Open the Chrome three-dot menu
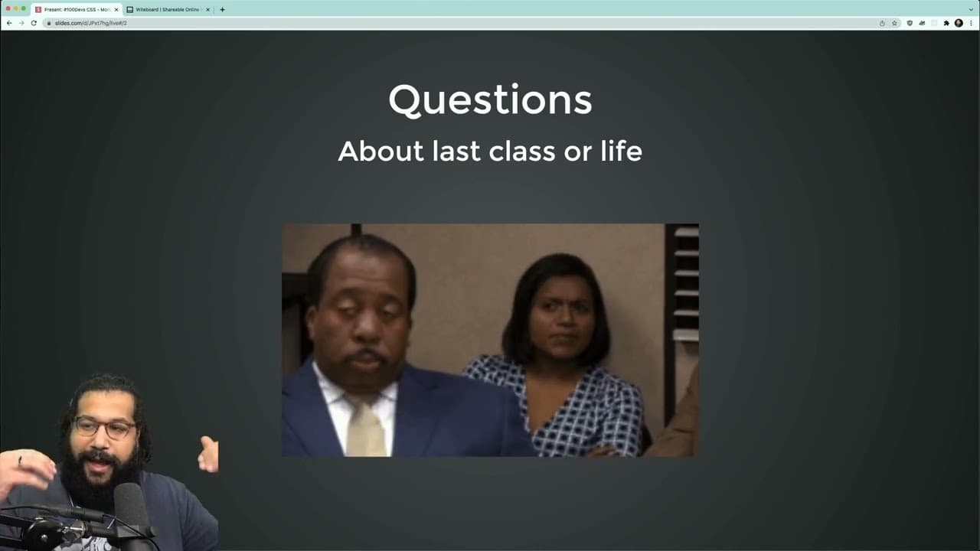980x551 pixels. [x=971, y=23]
